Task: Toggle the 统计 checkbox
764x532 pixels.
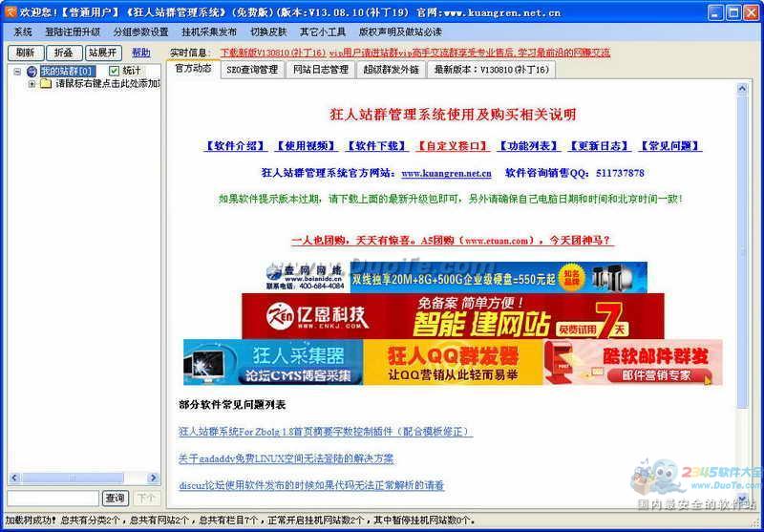Action: click(x=114, y=72)
